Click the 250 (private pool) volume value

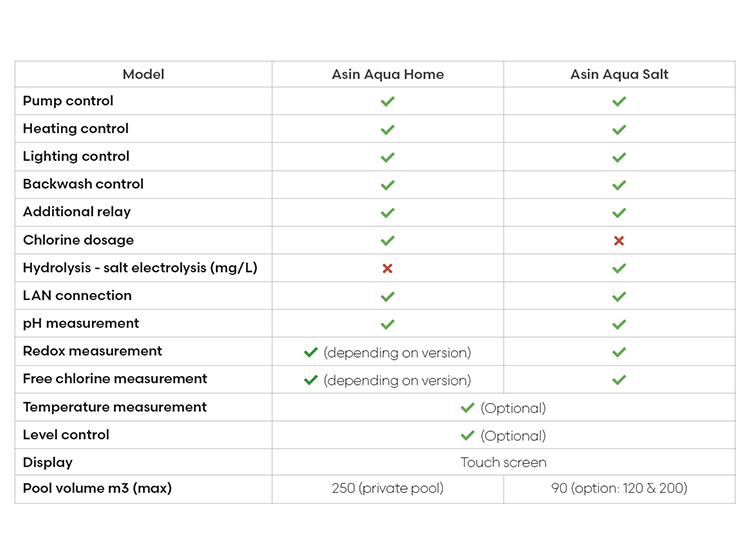tap(387, 488)
